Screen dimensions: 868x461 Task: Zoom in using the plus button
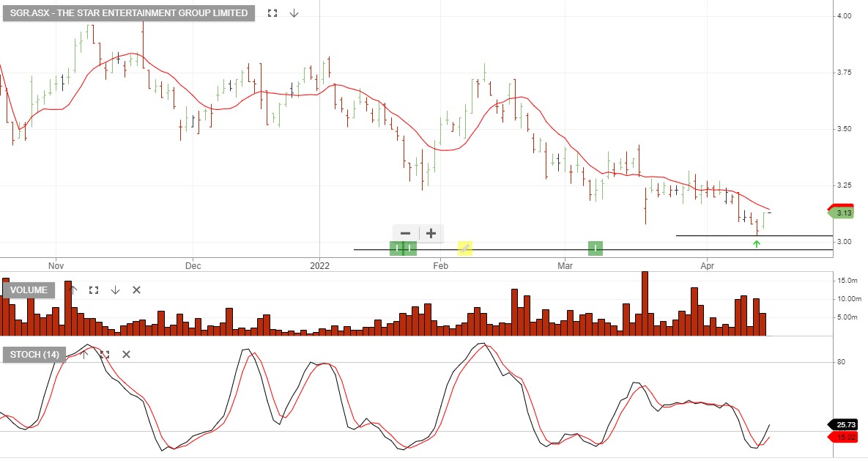coord(431,233)
